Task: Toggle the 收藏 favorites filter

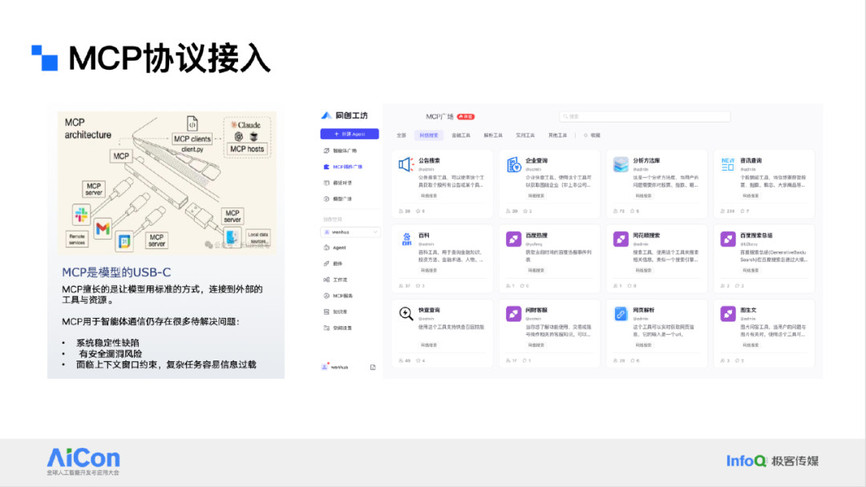Action: coord(592,135)
